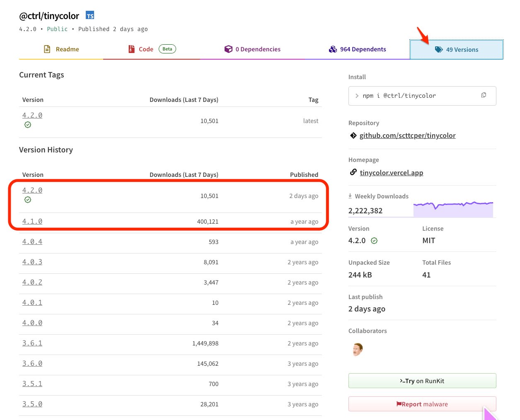
Task: Click the Public label under title
Action: (57, 29)
